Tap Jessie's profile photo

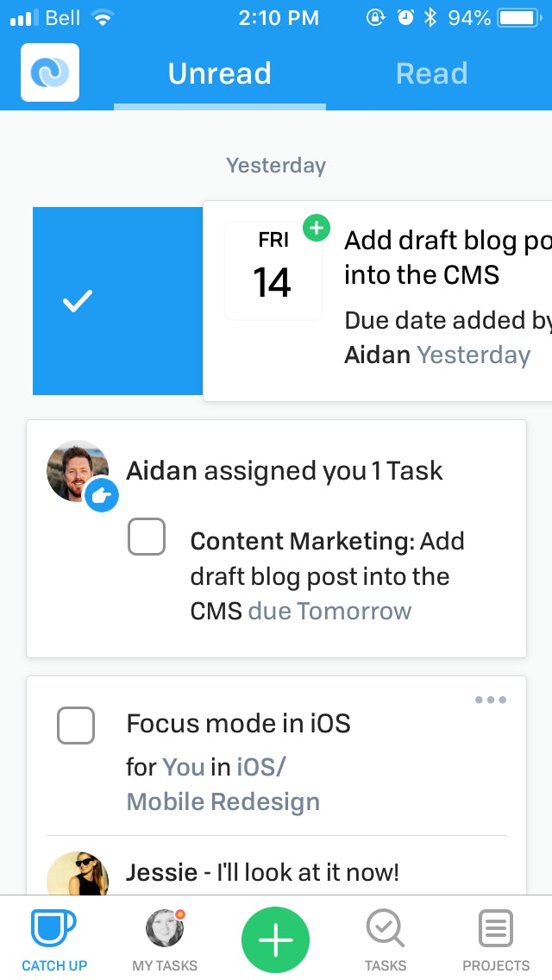78,874
